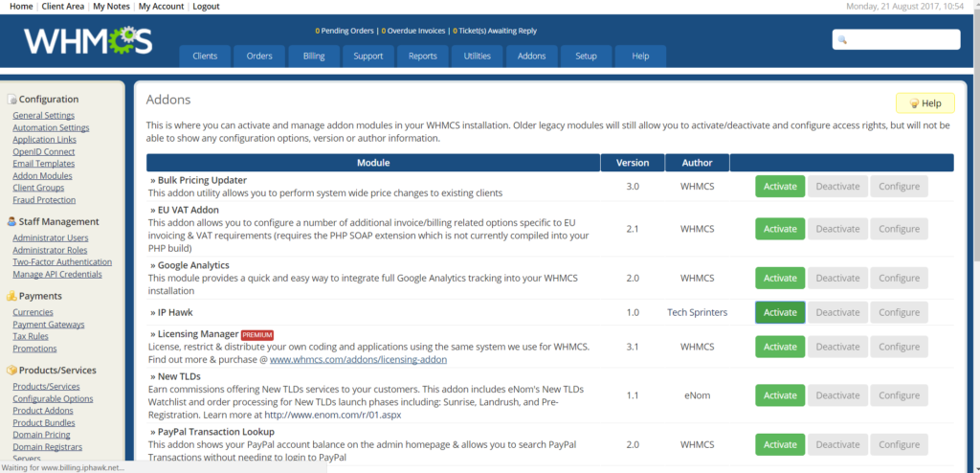The image size is (980, 473).
Task: Open Domain Pricing
Action: (41, 435)
